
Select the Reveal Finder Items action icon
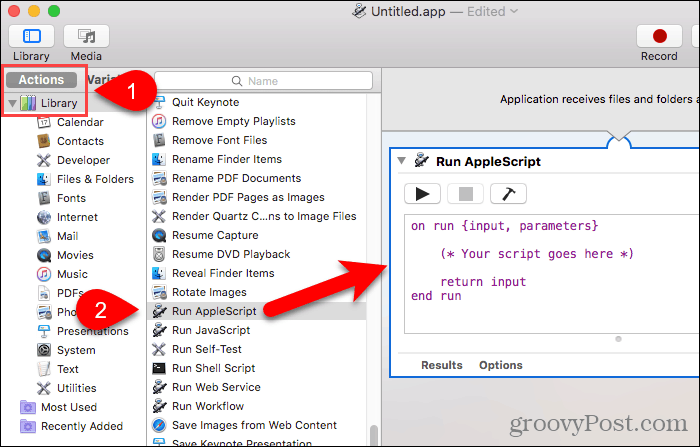point(159,273)
